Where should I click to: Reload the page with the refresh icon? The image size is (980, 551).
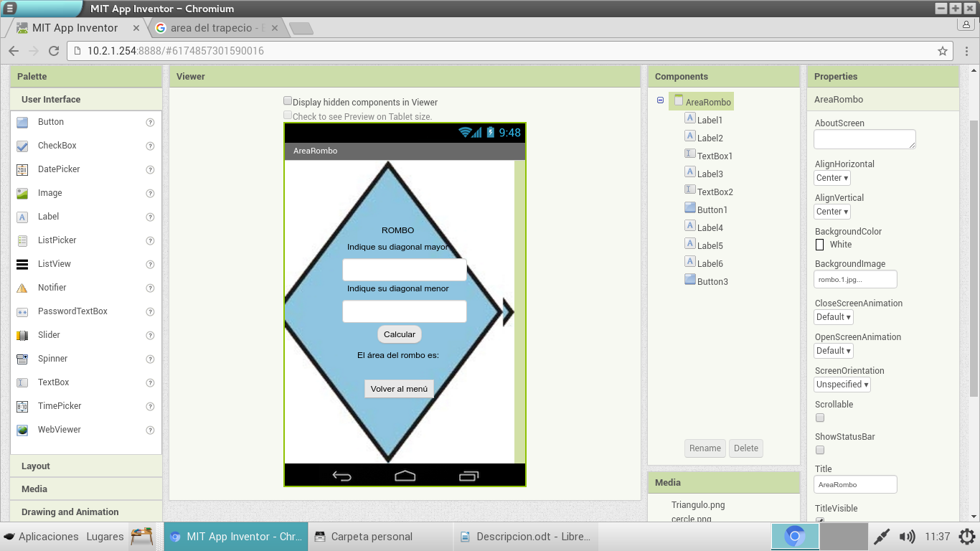coord(54,51)
